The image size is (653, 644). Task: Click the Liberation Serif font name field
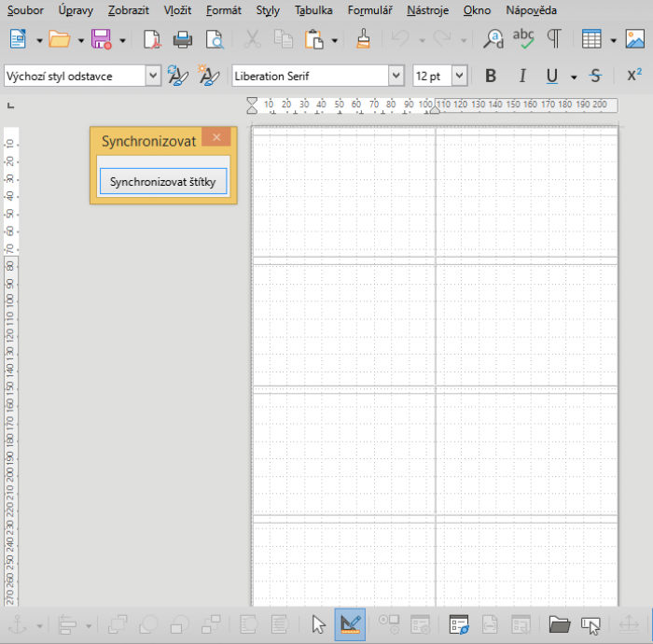(311, 76)
